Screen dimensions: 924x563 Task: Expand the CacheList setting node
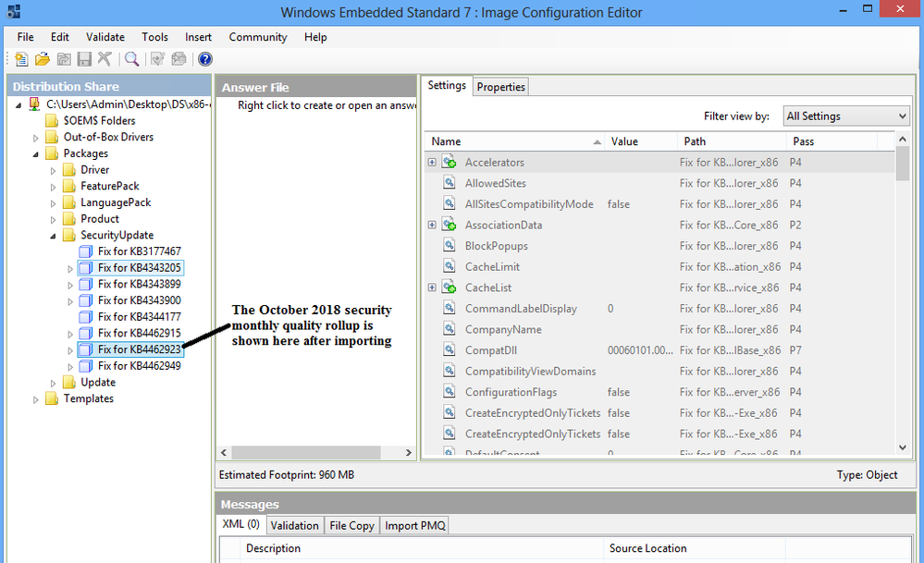coord(432,288)
